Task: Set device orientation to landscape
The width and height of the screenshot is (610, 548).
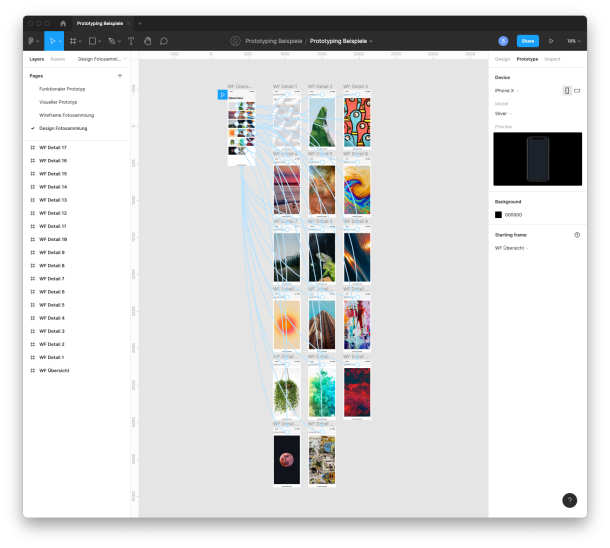Action: (577, 90)
